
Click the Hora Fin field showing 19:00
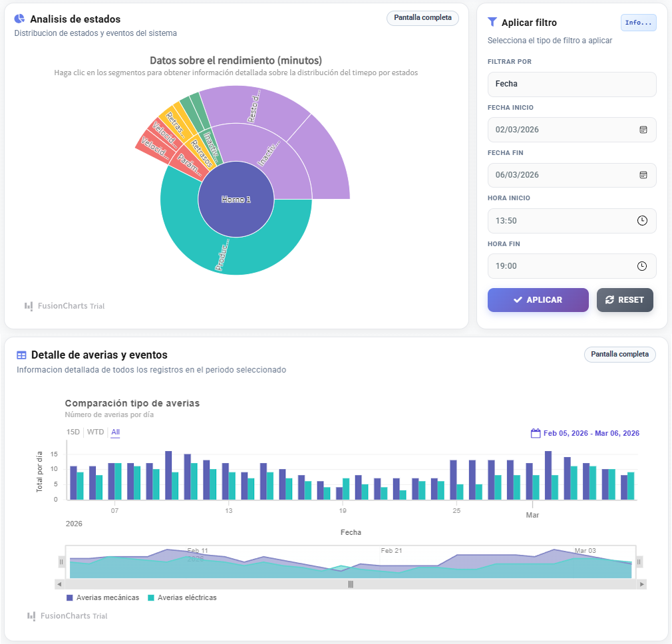(572, 266)
